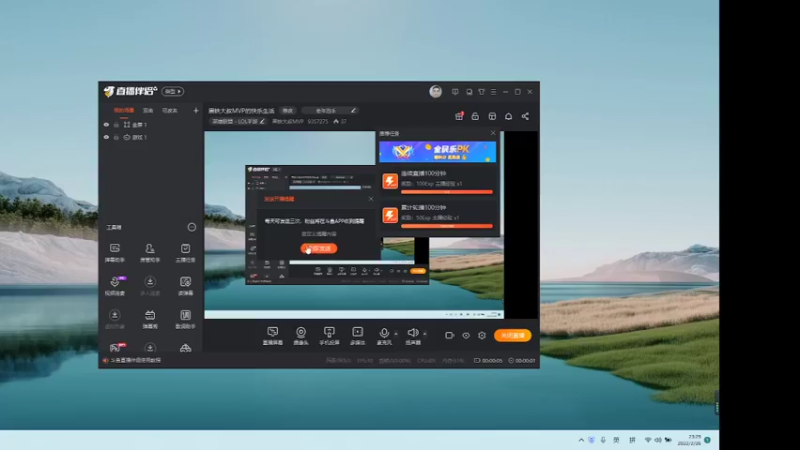Click the room number 9357275
Viewport: 800px width, 450px height.
point(317,121)
